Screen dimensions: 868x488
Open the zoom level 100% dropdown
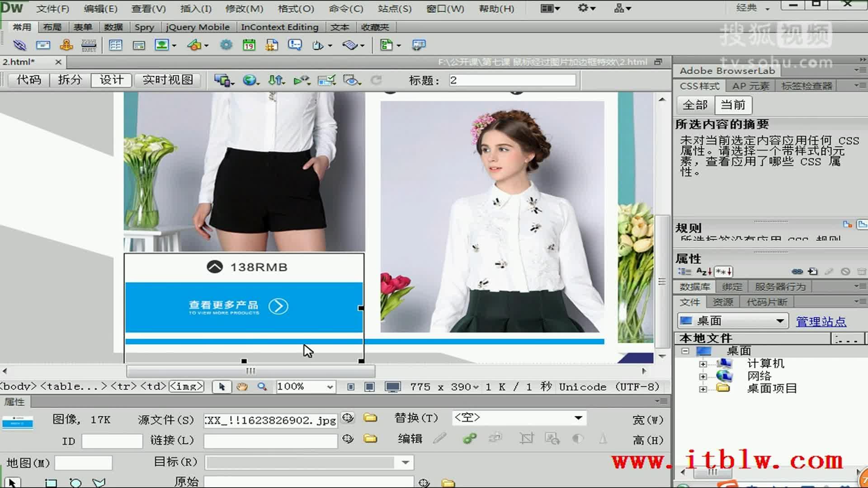[x=330, y=387]
